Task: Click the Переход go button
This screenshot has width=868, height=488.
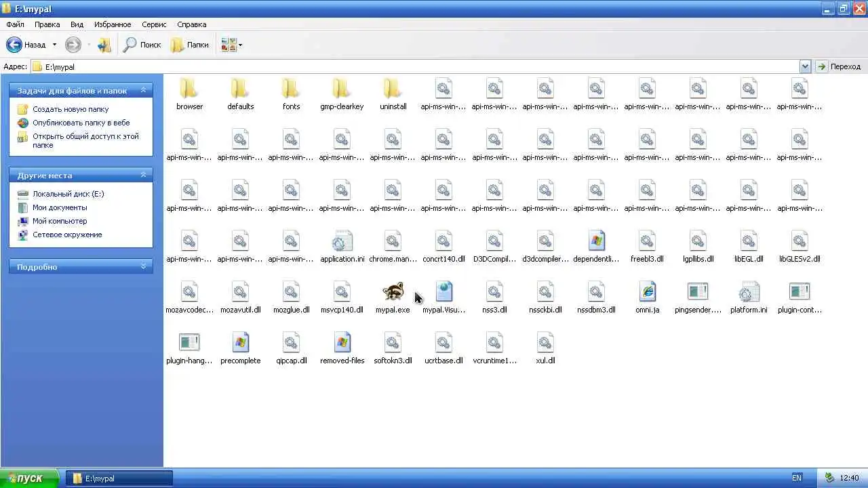Action: click(840, 66)
